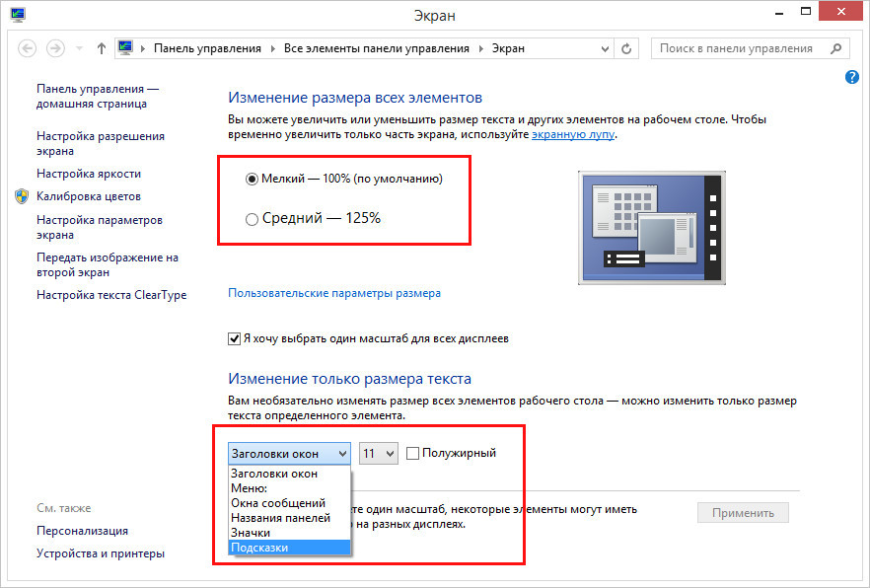
Task: Open Пользовательские параметры размера link
Action: 334,293
